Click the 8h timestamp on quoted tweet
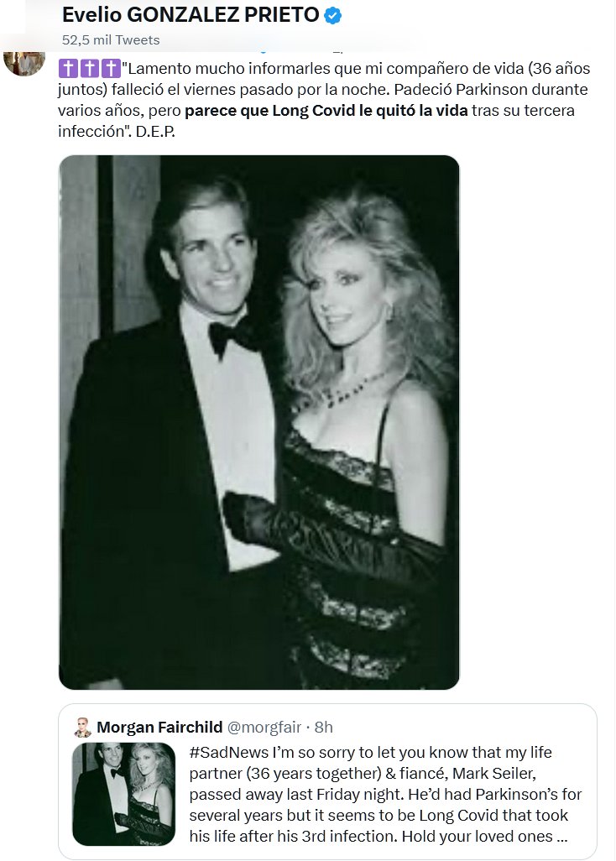 323,727
